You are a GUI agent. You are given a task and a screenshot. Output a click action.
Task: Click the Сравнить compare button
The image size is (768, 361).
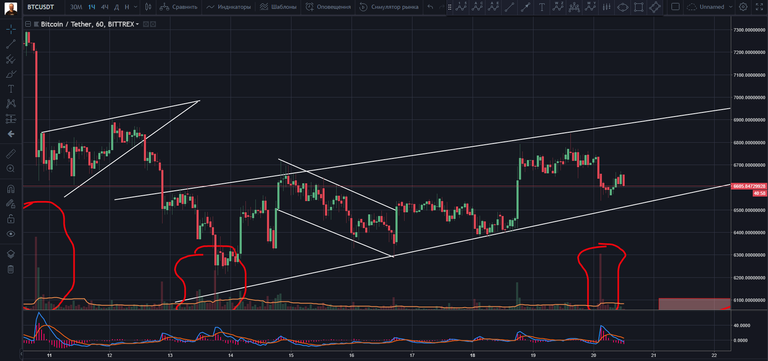pos(179,7)
